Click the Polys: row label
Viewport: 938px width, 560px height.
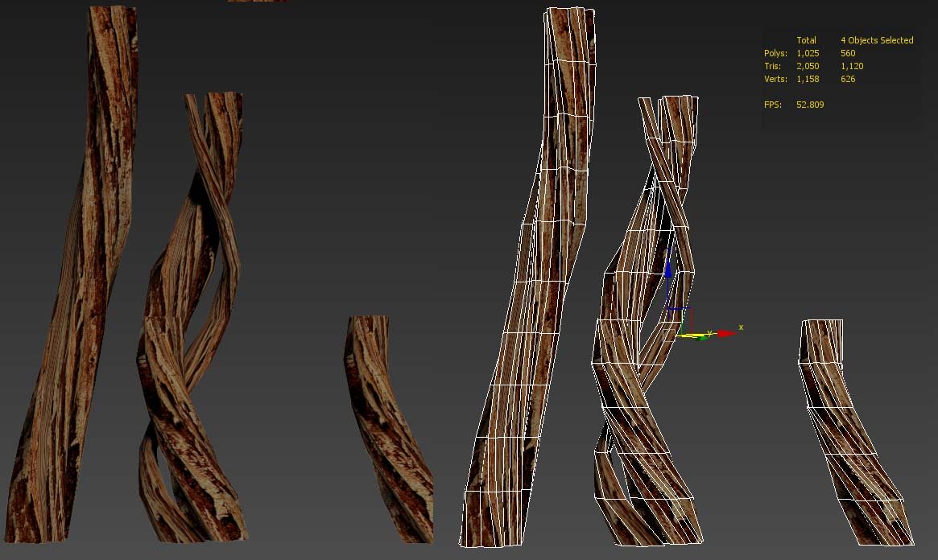[x=775, y=53]
